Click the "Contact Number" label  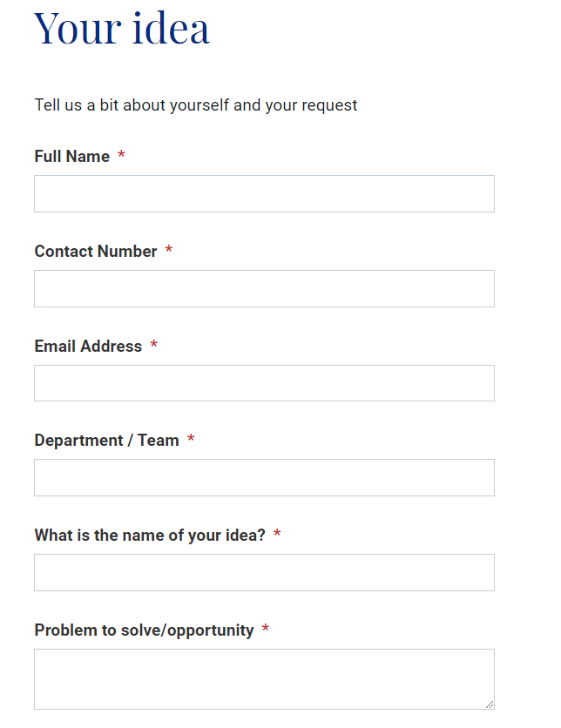(96, 252)
